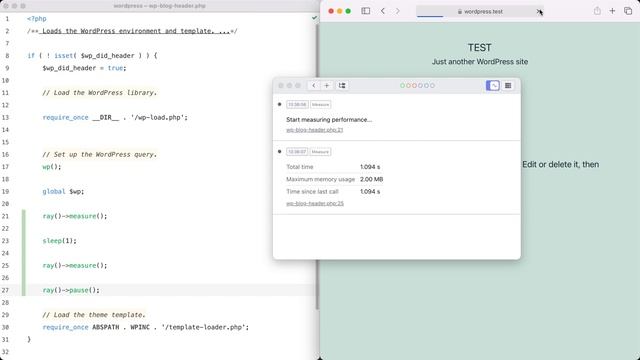The image size is (640, 360).
Task: Click the lock icon beside wordpress.test
Action: tap(460, 12)
